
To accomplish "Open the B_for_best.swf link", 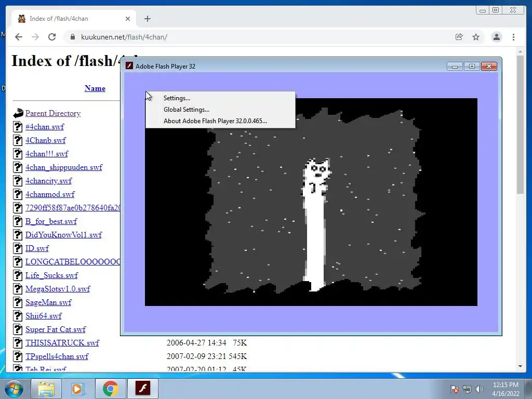I will 51,221.
